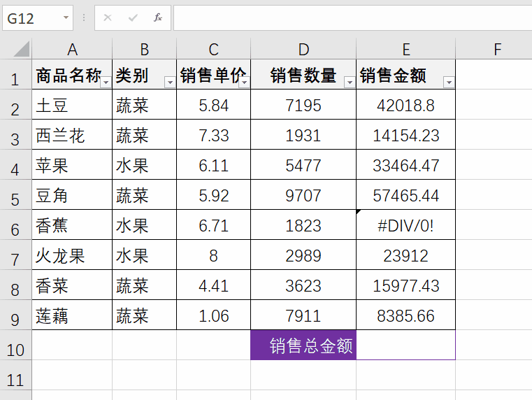Select column B header

tap(144, 49)
